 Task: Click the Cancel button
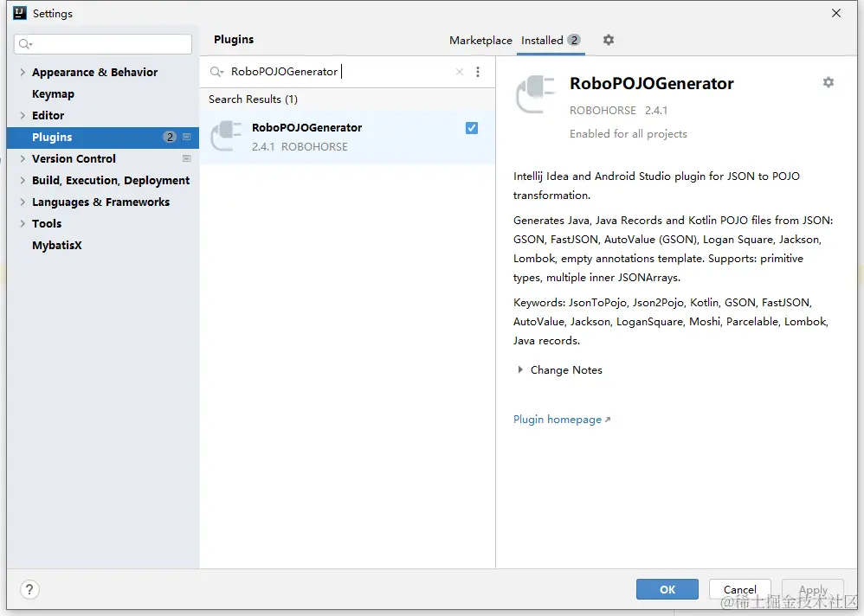739,589
